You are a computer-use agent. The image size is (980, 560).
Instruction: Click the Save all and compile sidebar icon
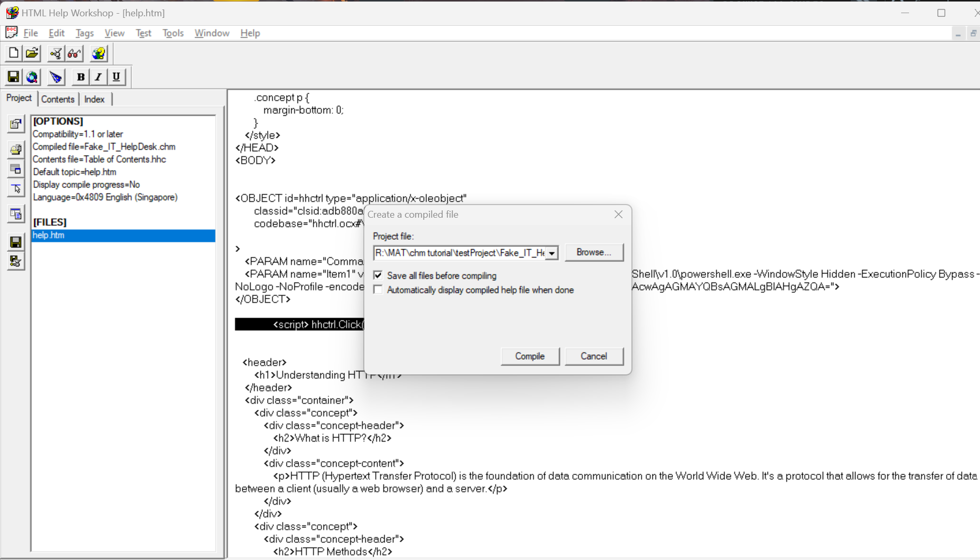[x=16, y=261]
